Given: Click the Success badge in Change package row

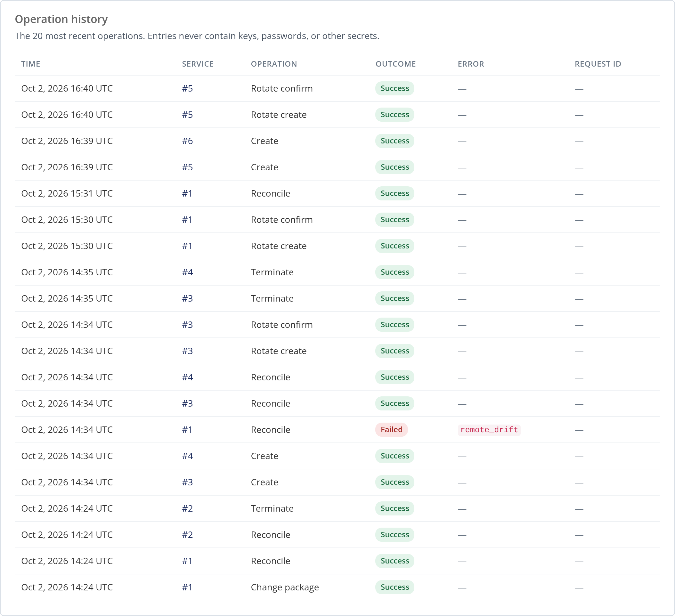Looking at the screenshot, I should pyautogui.click(x=394, y=587).
